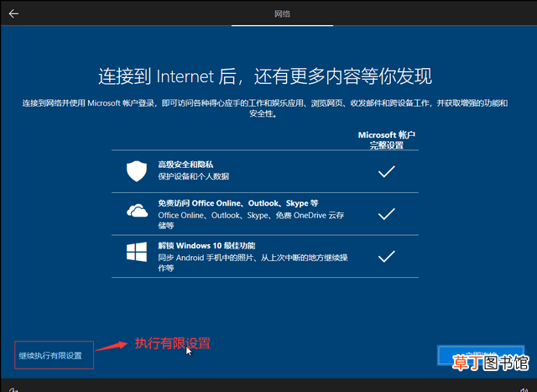Click the 继续执行有限设置 link
Screen dimensions: 537x392
pyautogui.click(x=50, y=356)
